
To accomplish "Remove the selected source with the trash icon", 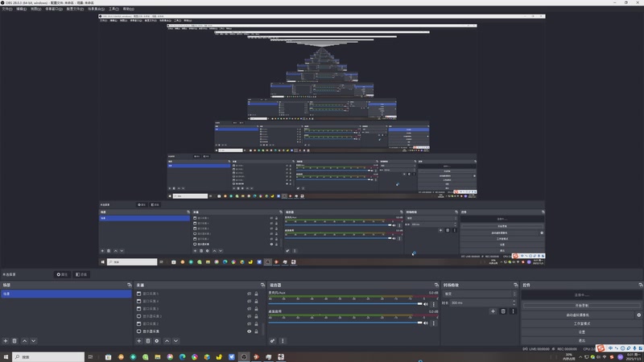I will pos(148,340).
